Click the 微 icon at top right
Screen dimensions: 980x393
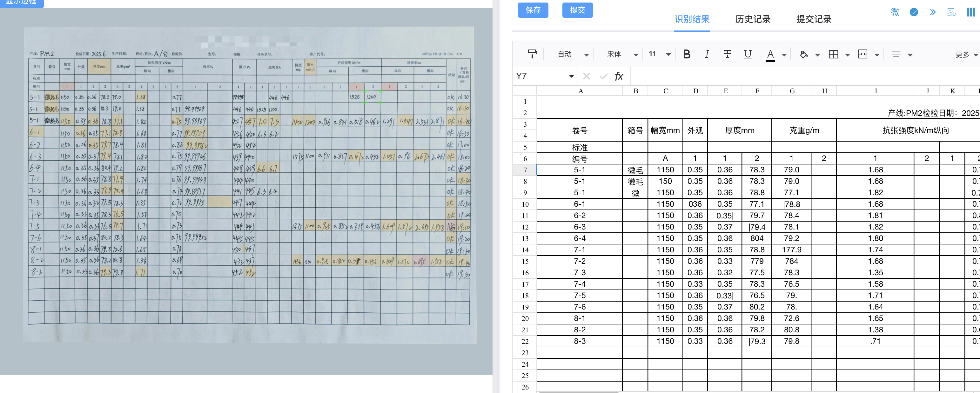pyautogui.click(x=894, y=12)
